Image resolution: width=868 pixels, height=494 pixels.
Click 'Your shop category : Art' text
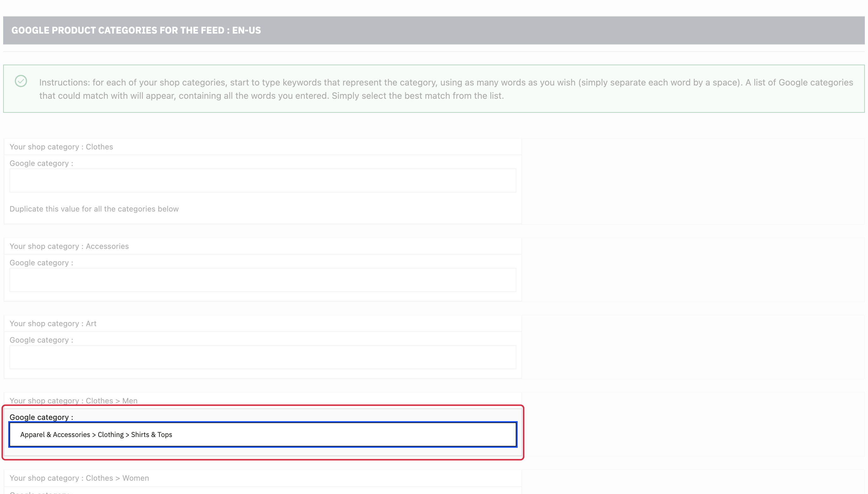pyautogui.click(x=53, y=324)
